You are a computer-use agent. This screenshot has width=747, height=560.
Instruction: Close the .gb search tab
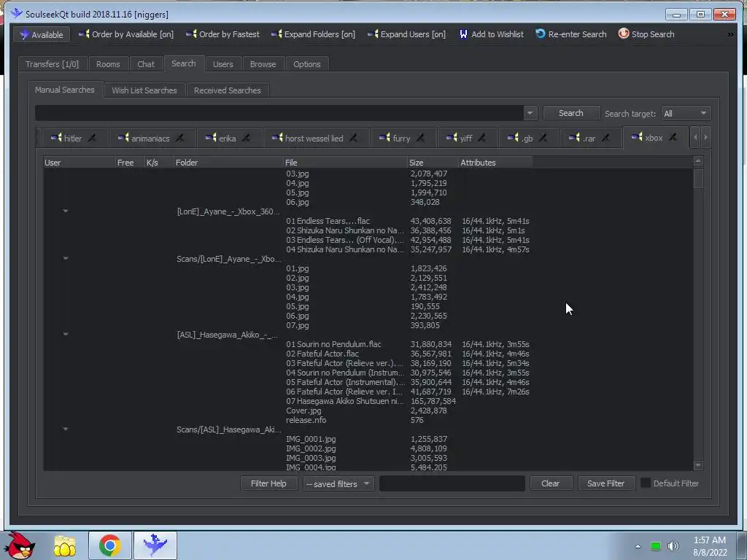(x=543, y=138)
